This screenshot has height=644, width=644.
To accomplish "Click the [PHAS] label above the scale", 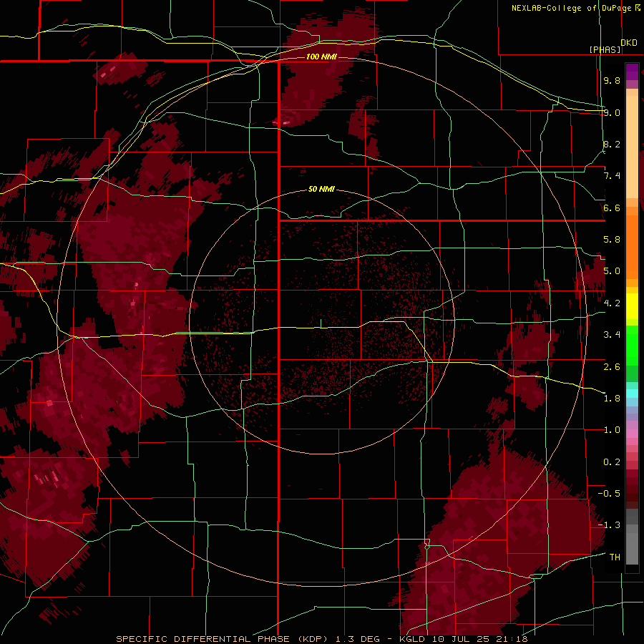I will pos(605,49).
